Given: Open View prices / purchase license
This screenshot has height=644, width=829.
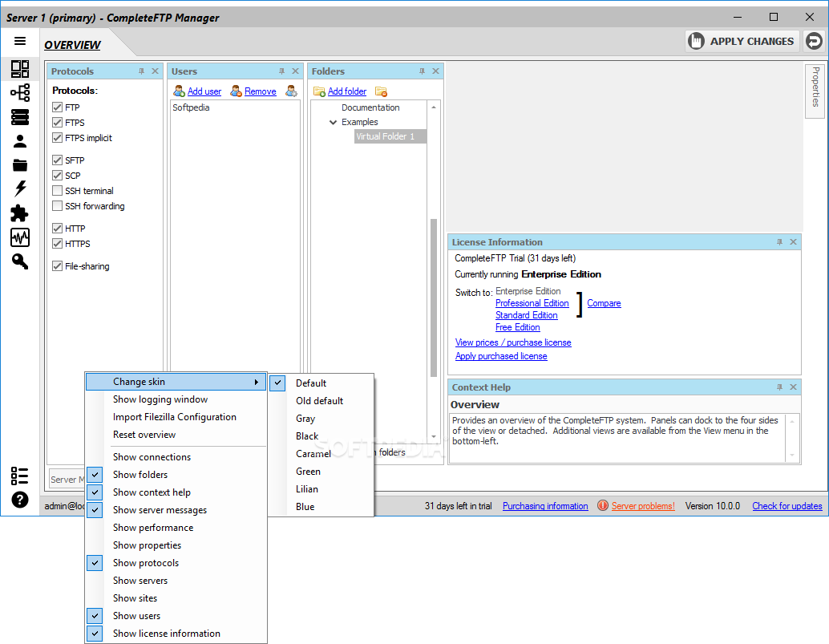Looking at the screenshot, I should pos(513,342).
